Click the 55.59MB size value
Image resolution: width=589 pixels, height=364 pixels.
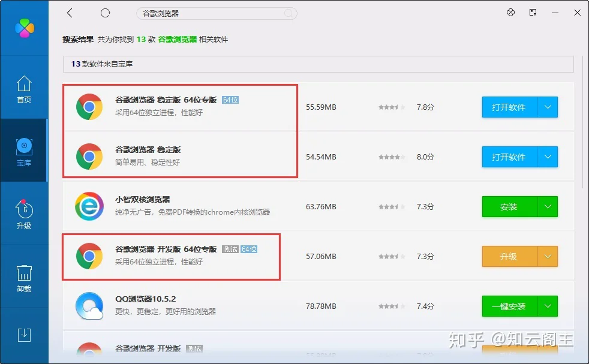coord(321,107)
